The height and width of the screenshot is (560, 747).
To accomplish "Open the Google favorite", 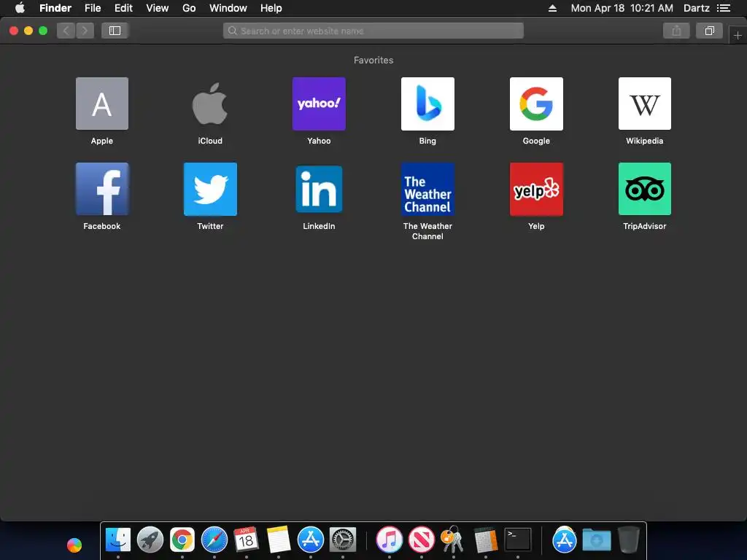I will coord(536,104).
